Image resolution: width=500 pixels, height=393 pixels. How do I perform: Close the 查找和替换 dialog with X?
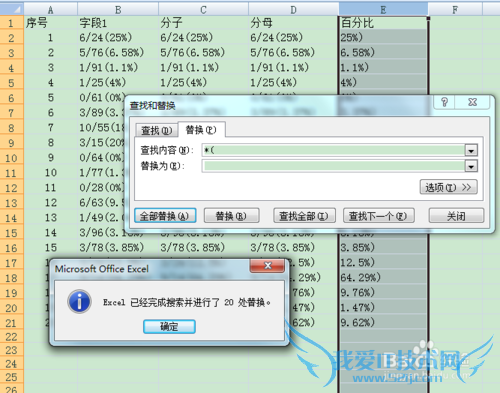472,102
